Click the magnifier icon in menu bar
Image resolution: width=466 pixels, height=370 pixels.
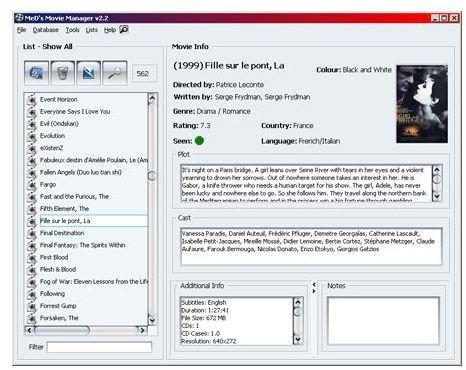tap(124, 30)
